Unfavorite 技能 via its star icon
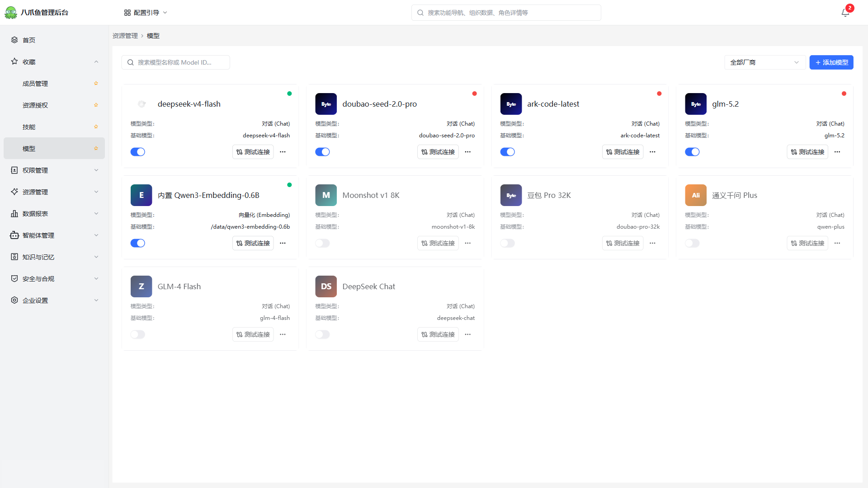Screen dimensions: 868x488 96,127
